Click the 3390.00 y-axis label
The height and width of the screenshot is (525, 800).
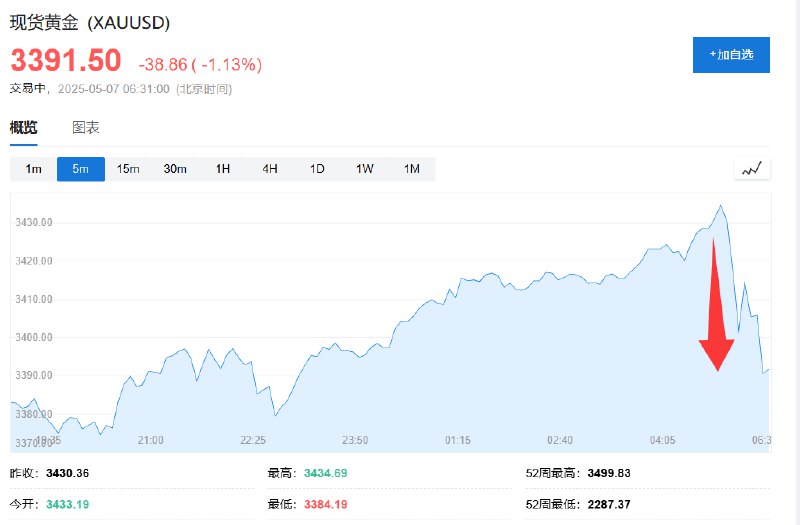(34, 375)
